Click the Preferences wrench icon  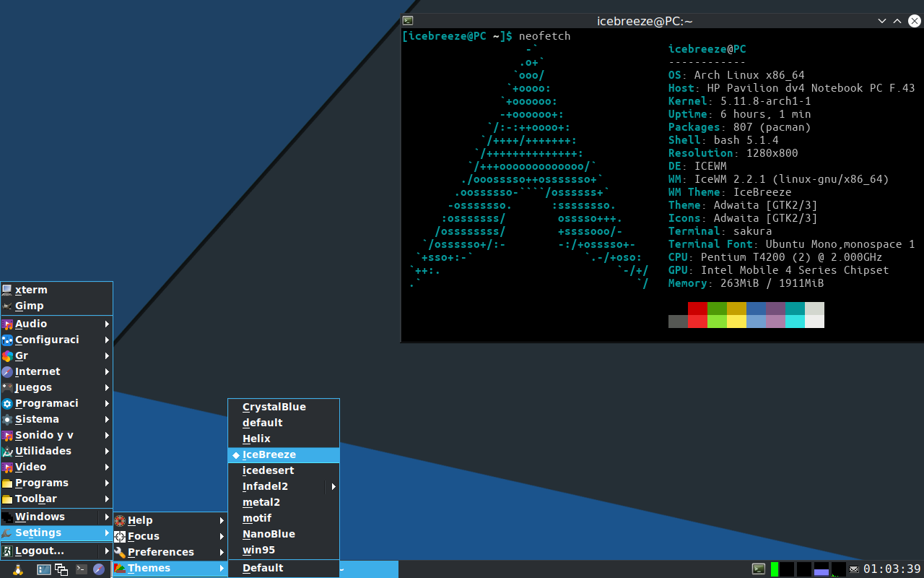click(x=120, y=552)
